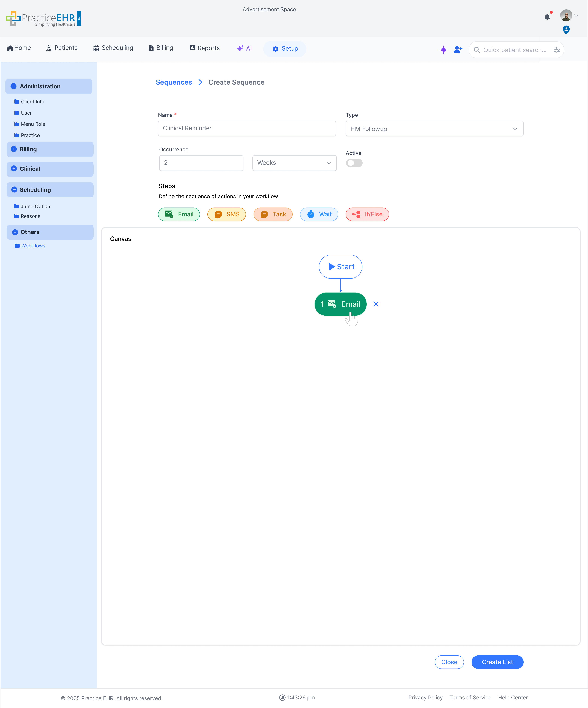Viewport: 588px width, 708px height.
Task: Add an SMS step
Action: click(x=227, y=214)
